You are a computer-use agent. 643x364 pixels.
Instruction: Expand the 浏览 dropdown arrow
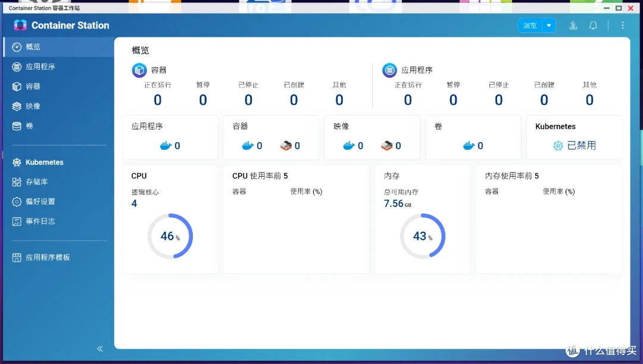(x=549, y=26)
